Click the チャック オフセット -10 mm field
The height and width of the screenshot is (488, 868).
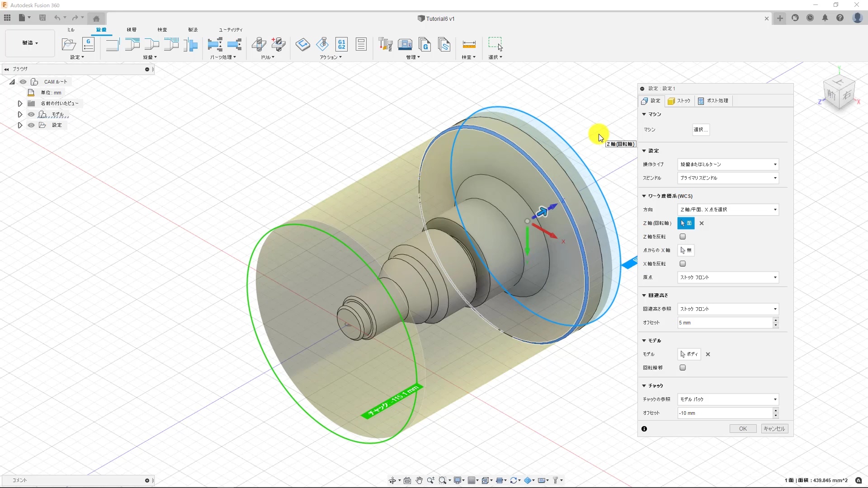(x=724, y=413)
